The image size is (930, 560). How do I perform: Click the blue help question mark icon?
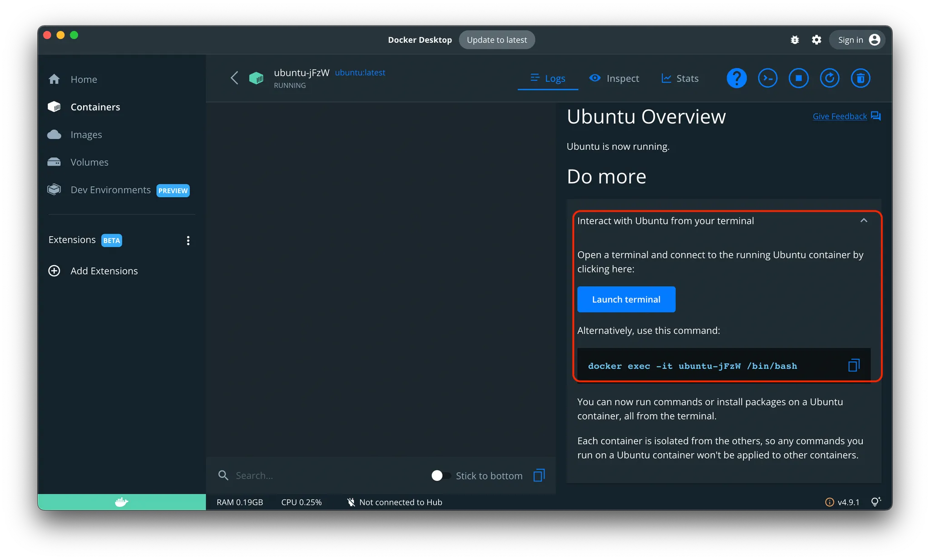[x=737, y=78]
